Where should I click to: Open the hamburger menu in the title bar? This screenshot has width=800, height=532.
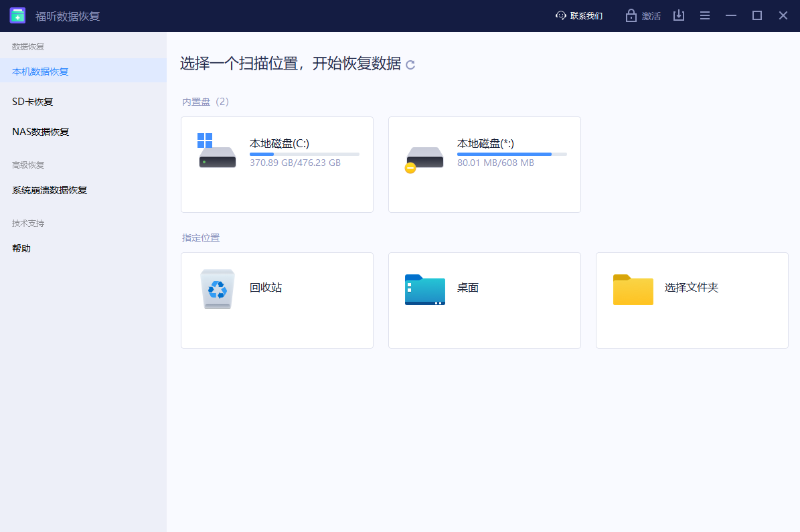[704, 15]
